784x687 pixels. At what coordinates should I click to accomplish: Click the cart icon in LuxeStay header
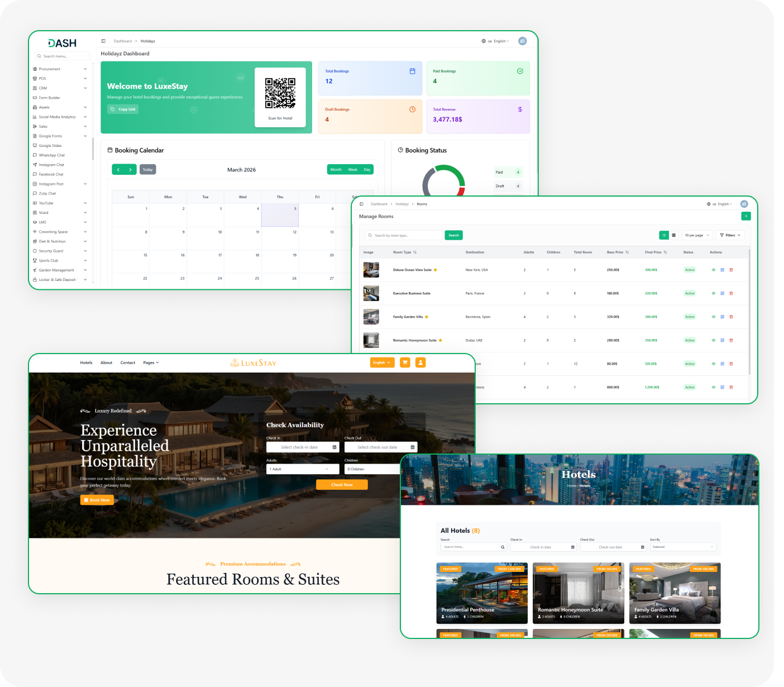pos(405,362)
